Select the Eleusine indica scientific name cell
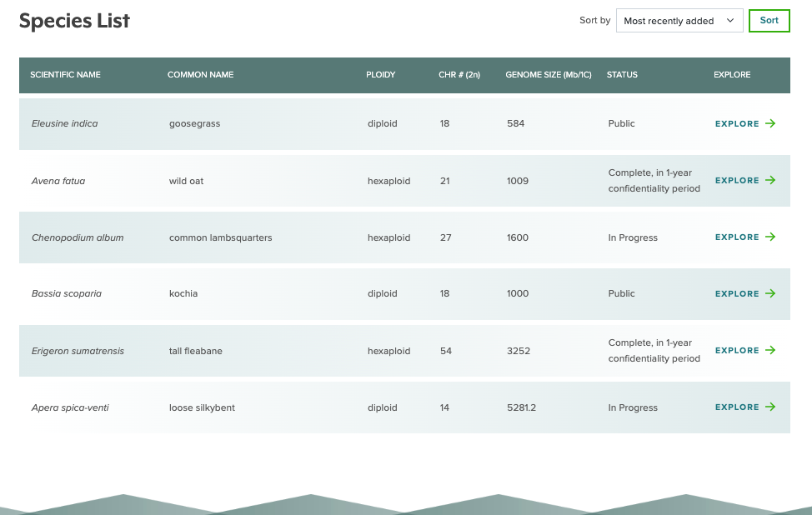This screenshot has width=812, height=515. [65, 123]
